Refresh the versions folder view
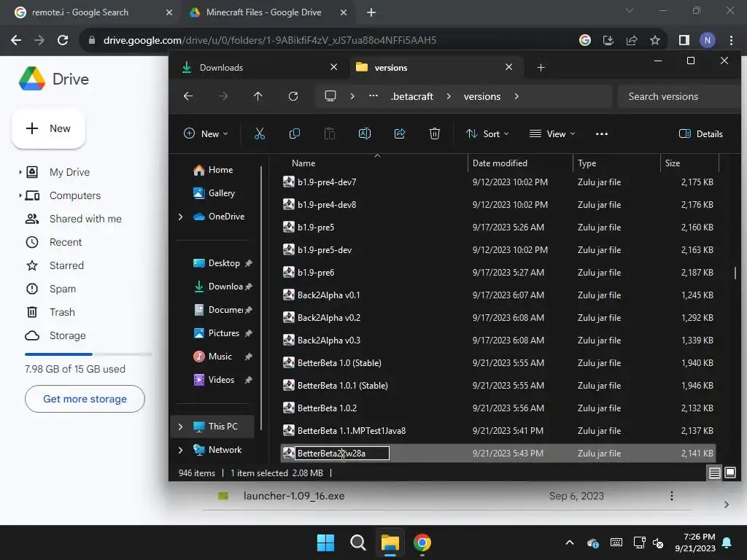Screen dimensions: 747x560 293,96
